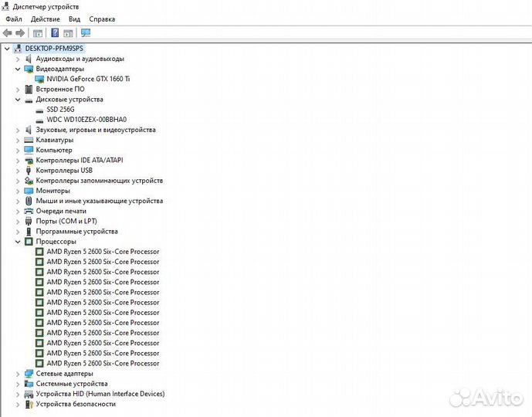Open the Действие menu
Image resolution: width=532 pixels, height=417 pixels.
pos(46,19)
